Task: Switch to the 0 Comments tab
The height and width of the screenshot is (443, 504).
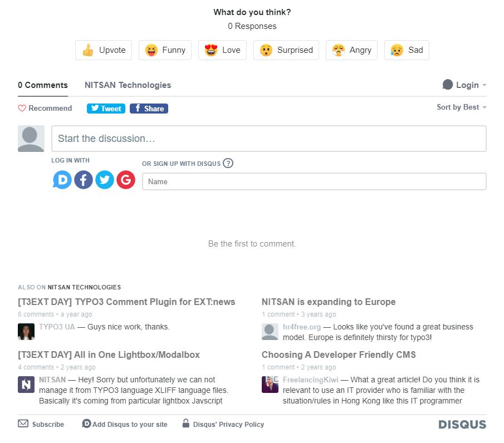Action: tap(43, 85)
